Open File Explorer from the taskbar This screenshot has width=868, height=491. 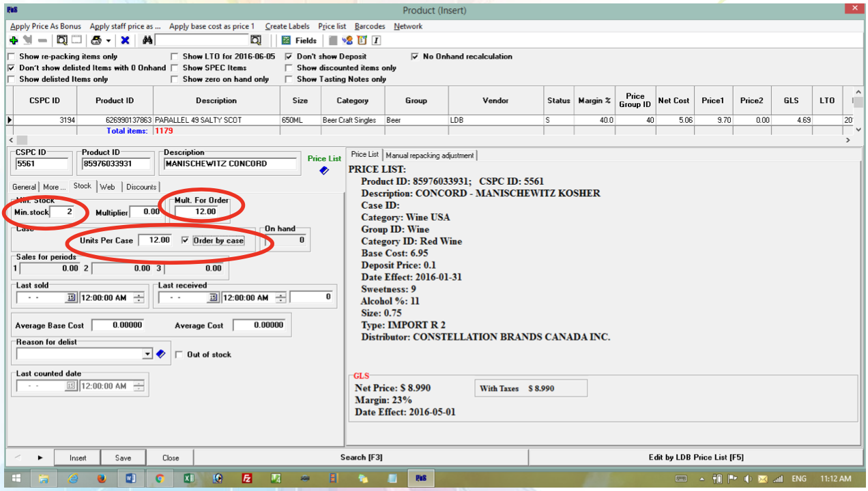tap(44, 479)
